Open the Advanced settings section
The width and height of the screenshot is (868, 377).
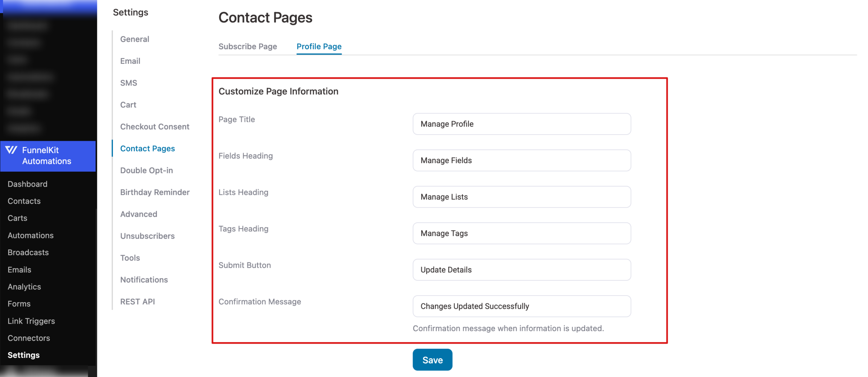(x=138, y=214)
